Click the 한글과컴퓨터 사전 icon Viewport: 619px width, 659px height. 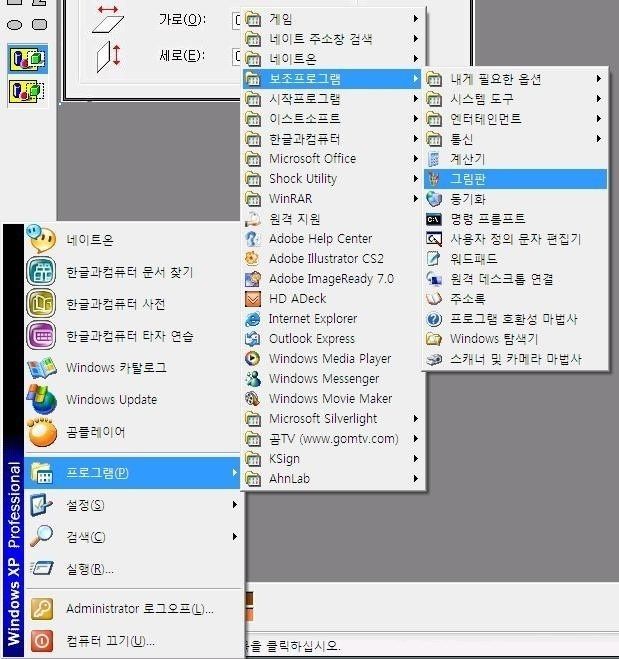(41, 303)
